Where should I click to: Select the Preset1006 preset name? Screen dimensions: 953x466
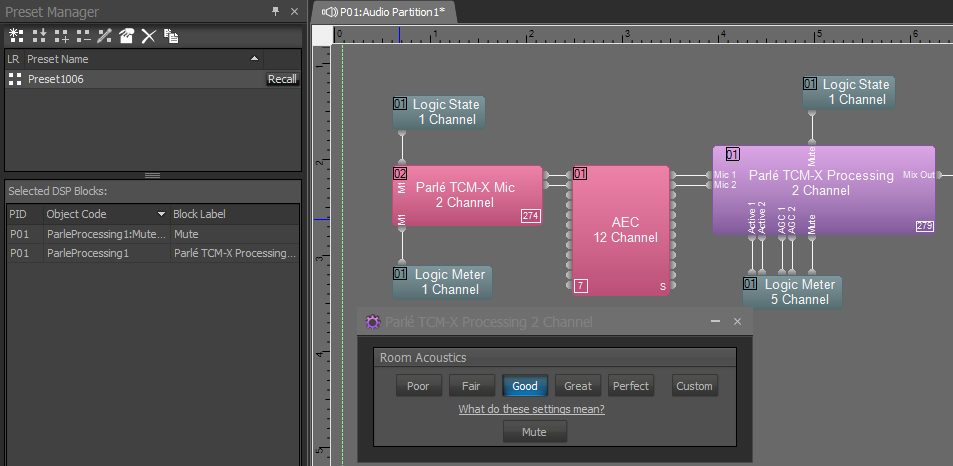click(56, 79)
